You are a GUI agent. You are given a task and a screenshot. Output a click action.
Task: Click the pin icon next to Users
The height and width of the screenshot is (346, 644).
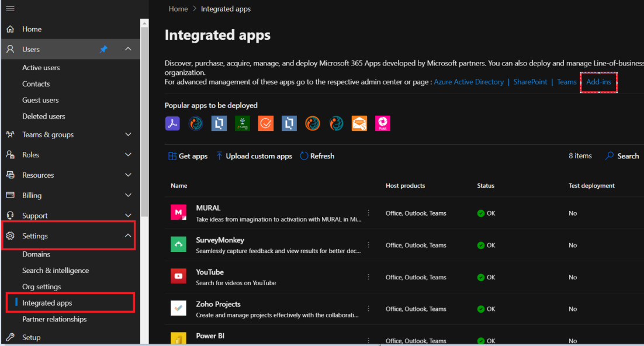click(x=103, y=50)
